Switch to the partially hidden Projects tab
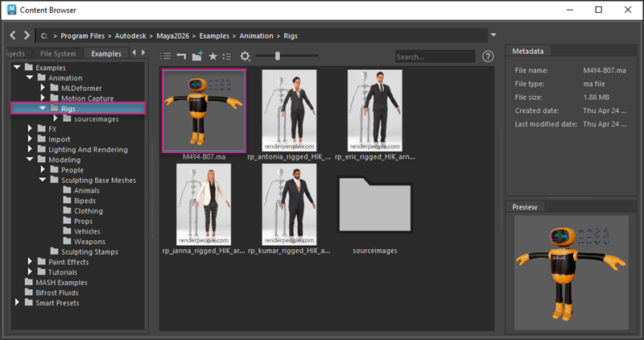The image size is (644, 340). click(x=15, y=53)
